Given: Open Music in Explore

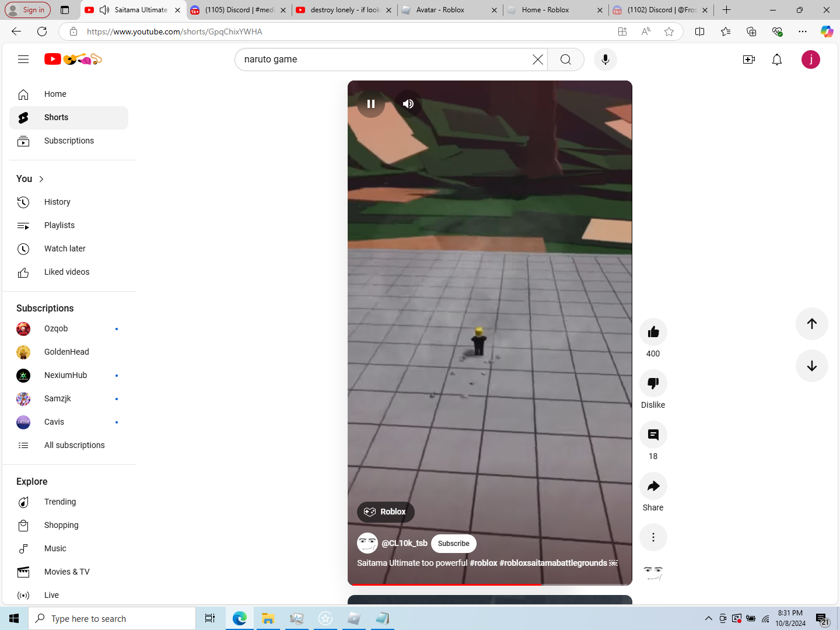Looking at the screenshot, I should click(69, 548).
